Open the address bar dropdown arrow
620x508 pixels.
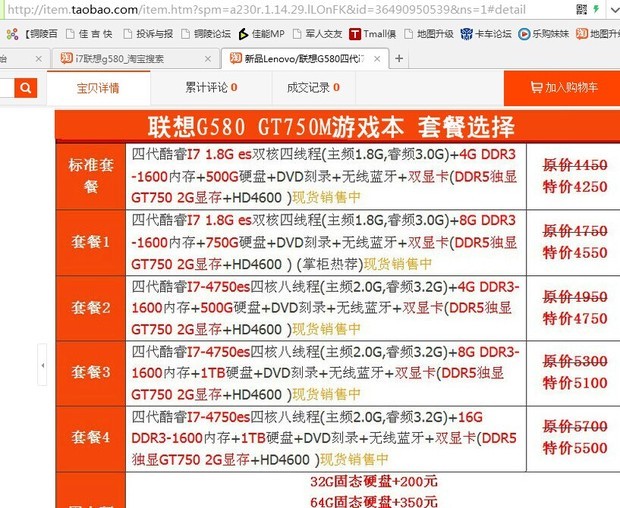(615, 10)
